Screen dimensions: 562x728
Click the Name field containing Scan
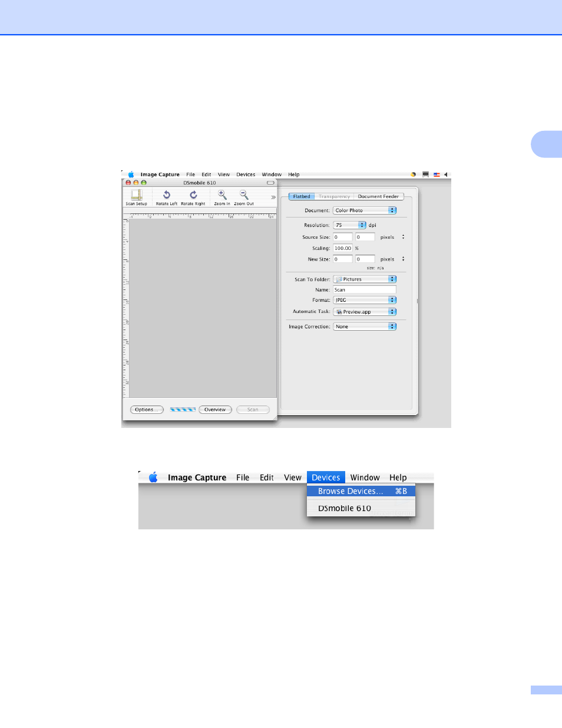365,289
